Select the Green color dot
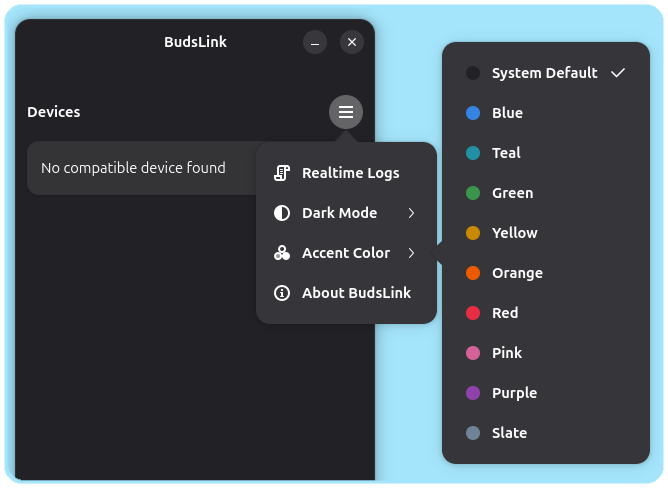This screenshot has width=668, height=489. click(473, 193)
